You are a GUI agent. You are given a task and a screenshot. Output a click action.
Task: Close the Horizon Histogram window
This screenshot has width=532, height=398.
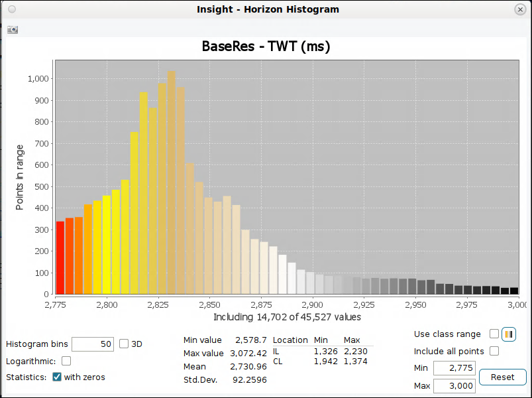click(x=520, y=9)
